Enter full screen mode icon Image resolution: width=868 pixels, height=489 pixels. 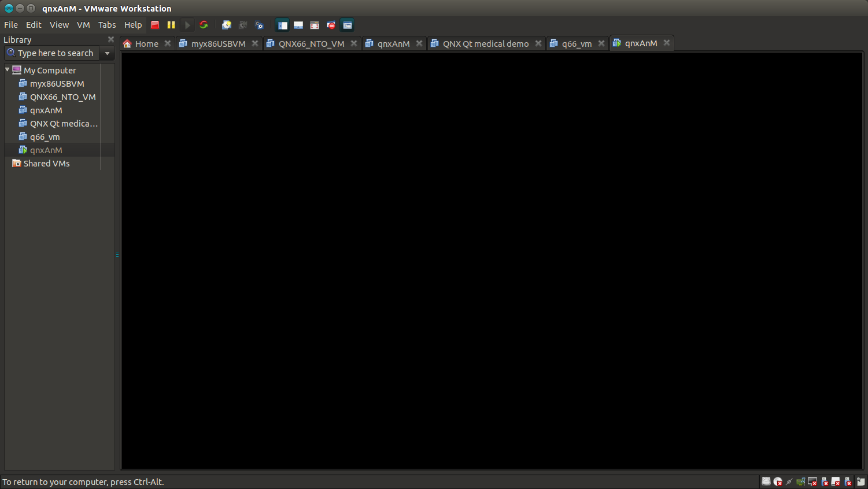315,25
